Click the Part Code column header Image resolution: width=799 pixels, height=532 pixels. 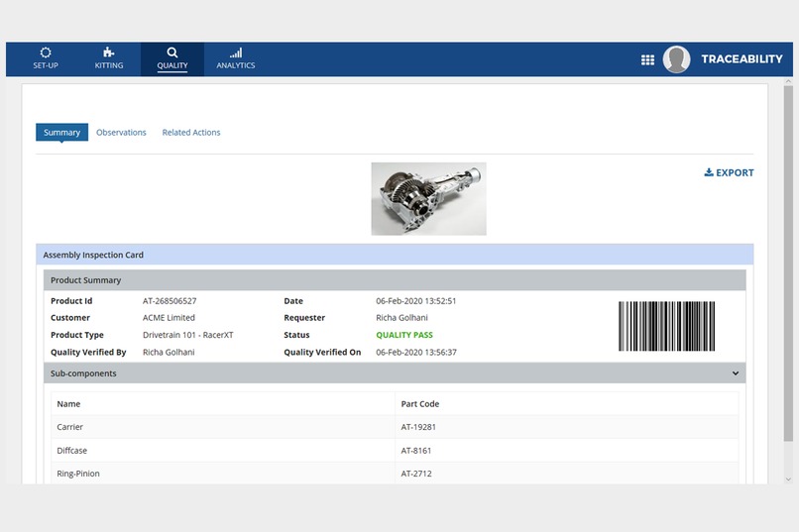click(420, 404)
